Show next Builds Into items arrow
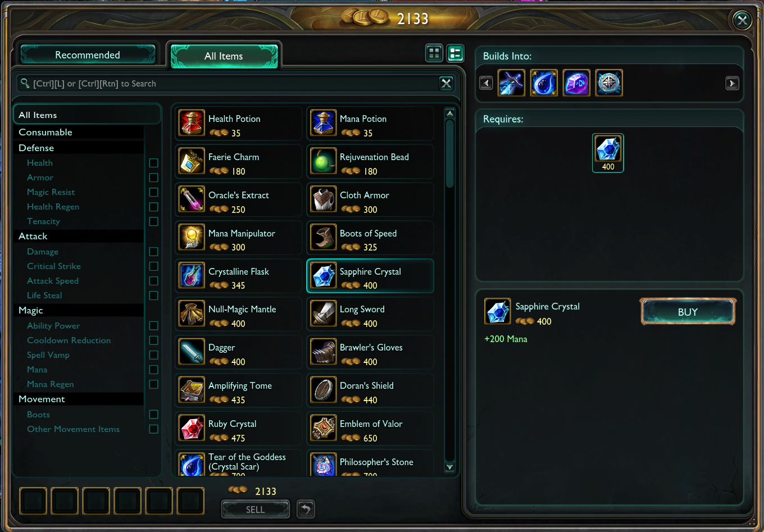Screen dimensions: 764x532 pyautogui.click(x=731, y=84)
